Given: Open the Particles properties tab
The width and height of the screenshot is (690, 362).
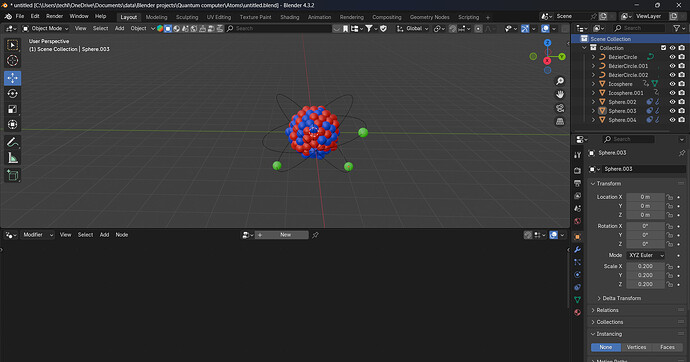Looking at the screenshot, I should 577,262.
